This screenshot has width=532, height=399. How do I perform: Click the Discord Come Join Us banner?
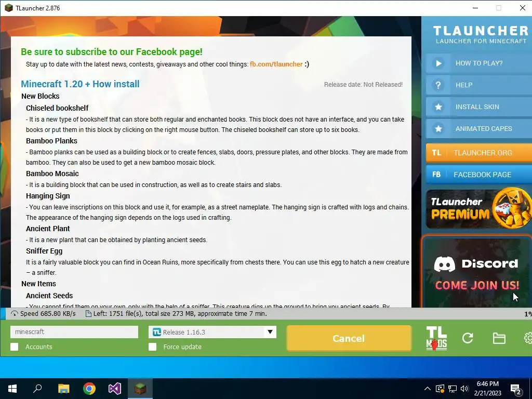(477, 271)
